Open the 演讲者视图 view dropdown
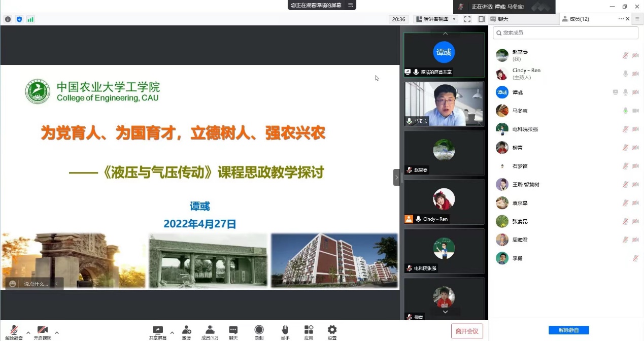This screenshot has width=644, height=341. click(436, 19)
